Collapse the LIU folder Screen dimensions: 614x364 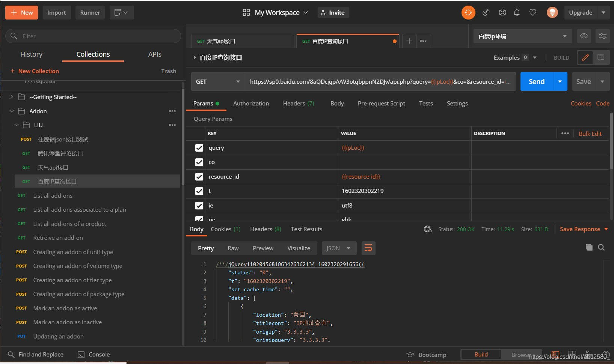(x=16, y=125)
